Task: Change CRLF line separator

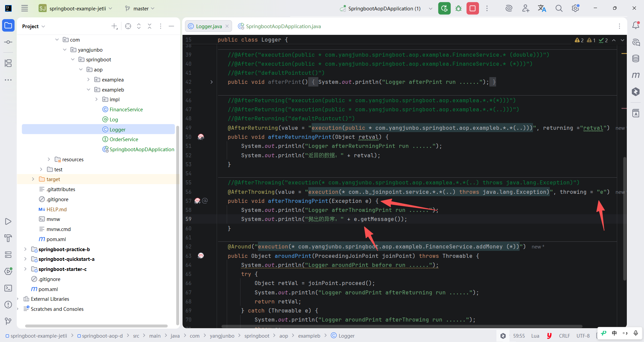Action: 565,336
